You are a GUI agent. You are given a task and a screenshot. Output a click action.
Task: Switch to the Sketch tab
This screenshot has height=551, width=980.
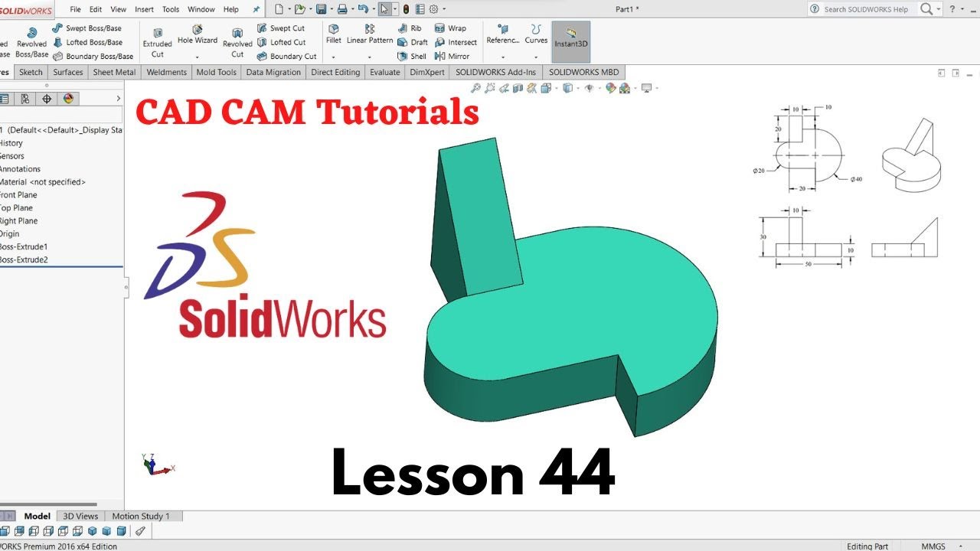(31, 72)
